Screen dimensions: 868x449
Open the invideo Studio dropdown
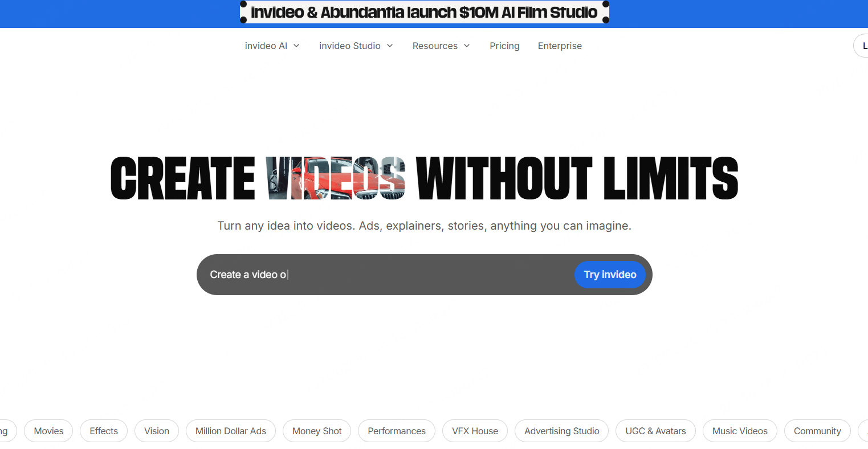[356, 46]
